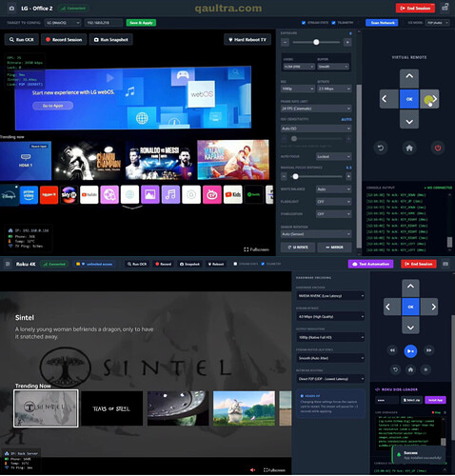Click the red power icon on LG remote
Viewport: 455px width, 476px height.
(x=438, y=148)
